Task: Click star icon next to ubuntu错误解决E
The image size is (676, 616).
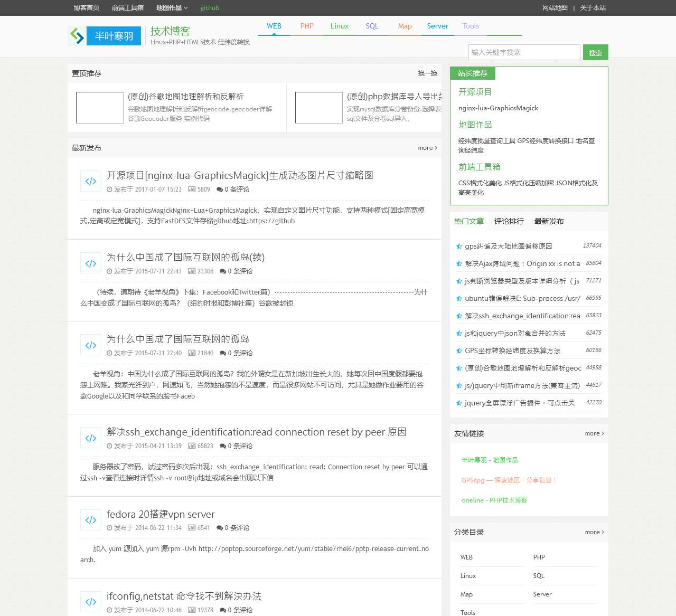Action: pos(459,298)
